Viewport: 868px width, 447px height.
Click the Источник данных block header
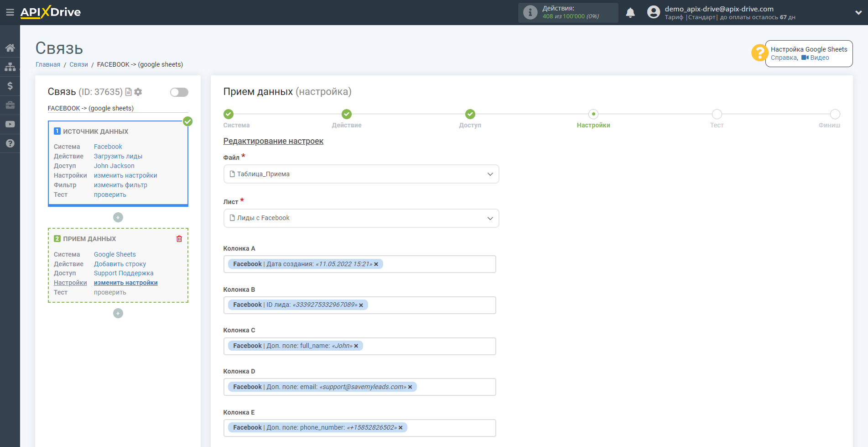(x=95, y=131)
